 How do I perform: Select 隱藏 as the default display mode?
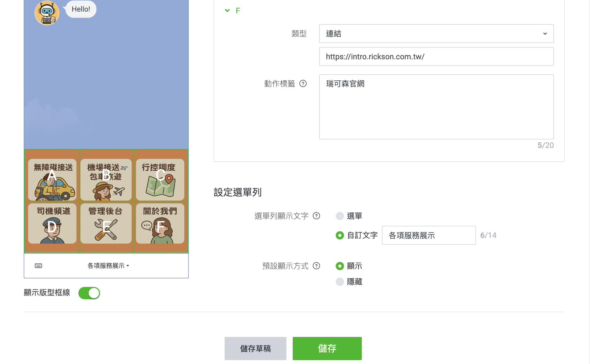point(340,282)
